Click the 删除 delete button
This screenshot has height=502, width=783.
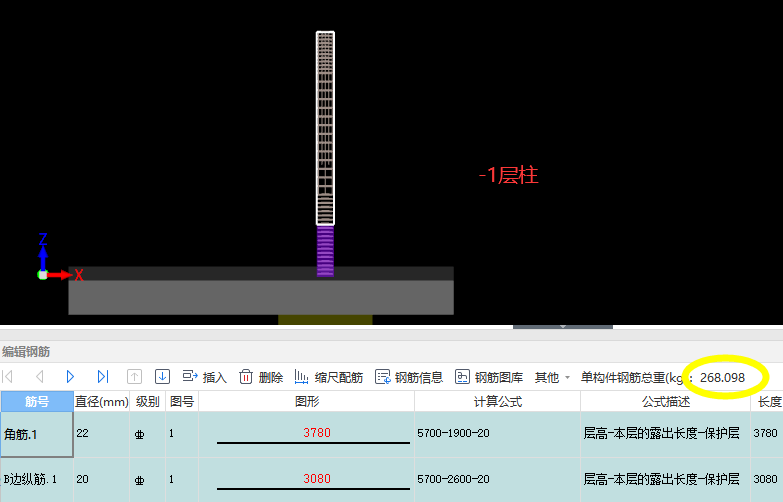[x=260, y=377]
